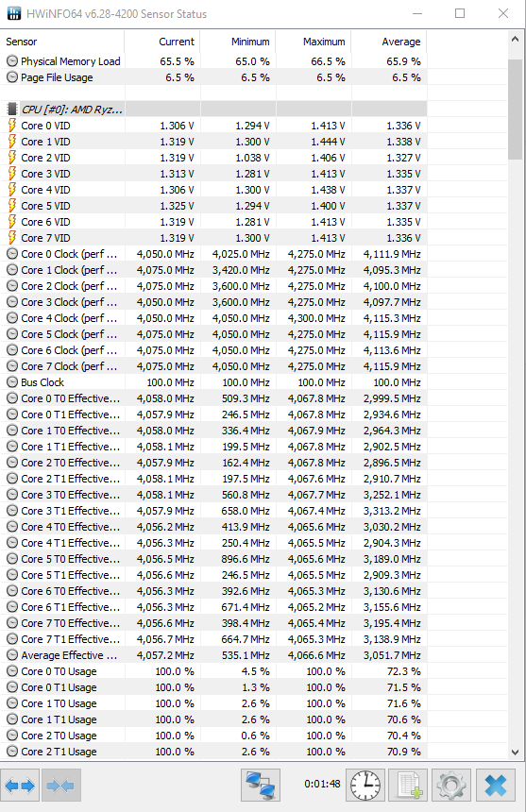This screenshot has width=526, height=812.
Task: Click the Core 0 VID lightning icon
Action: [12, 126]
